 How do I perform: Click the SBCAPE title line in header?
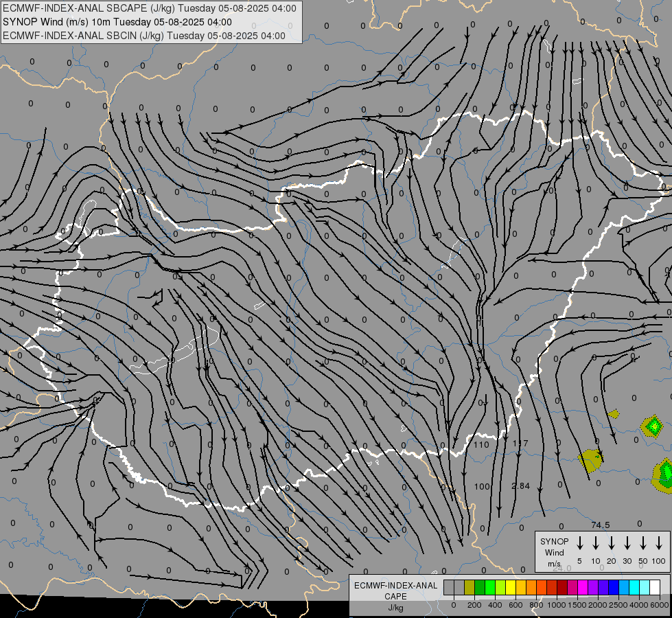pyautogui.click(x=149, y=8)
